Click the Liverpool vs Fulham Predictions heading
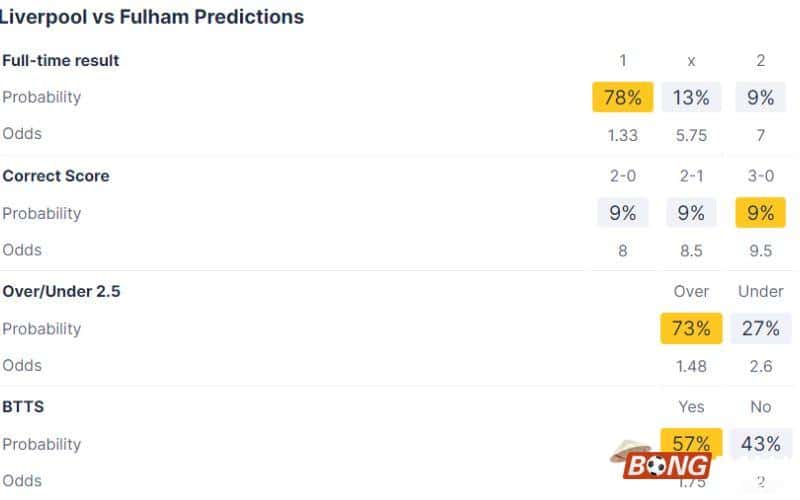Image resolution: width=800 pixels, height=500 pixels. [x=152, y=17]
